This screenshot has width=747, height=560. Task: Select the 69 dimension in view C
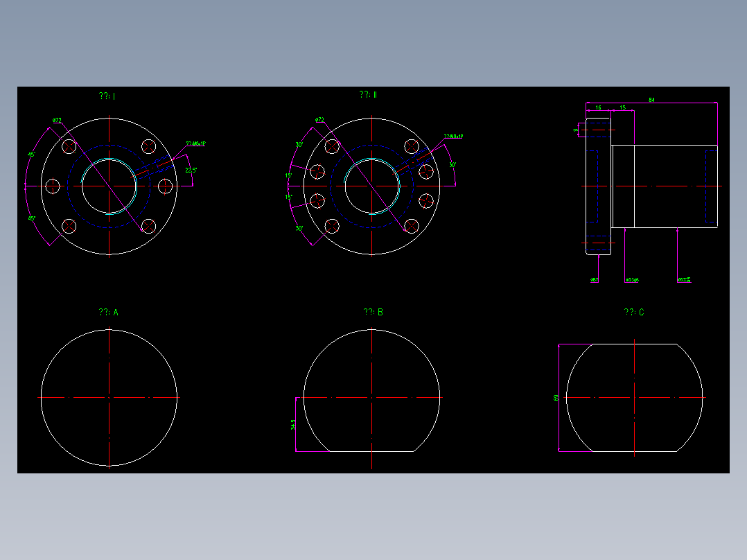(556, 398)
